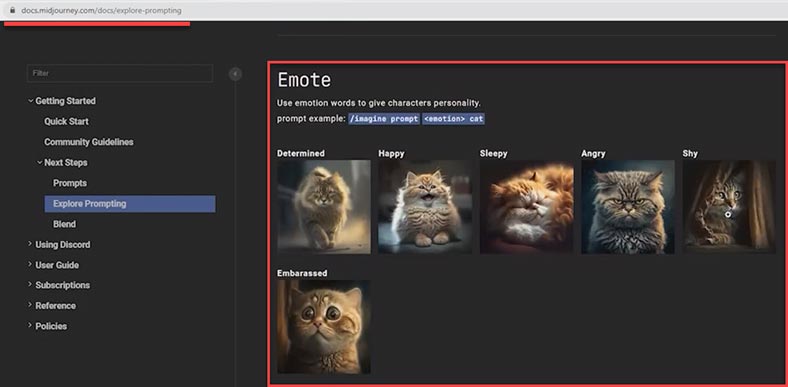Image resolution: width=788 pixels, height=387 pixels.
Task: Open the User Guide section
Action: click(57, 265)
